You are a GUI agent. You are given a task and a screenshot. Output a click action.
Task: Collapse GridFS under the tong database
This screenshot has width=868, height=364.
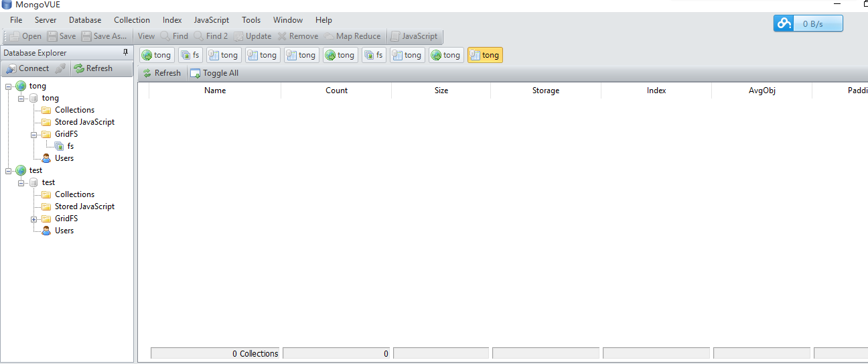[x=34, y=135]
